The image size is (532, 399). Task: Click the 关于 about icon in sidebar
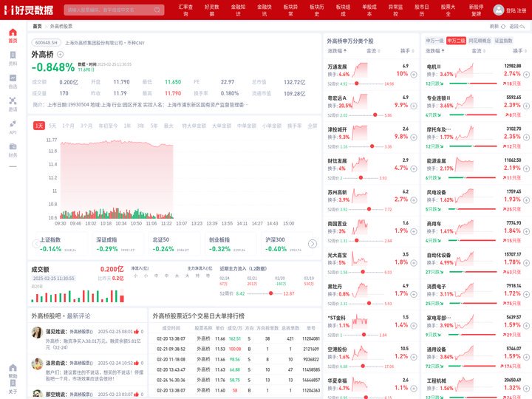(x=13, y=383)
